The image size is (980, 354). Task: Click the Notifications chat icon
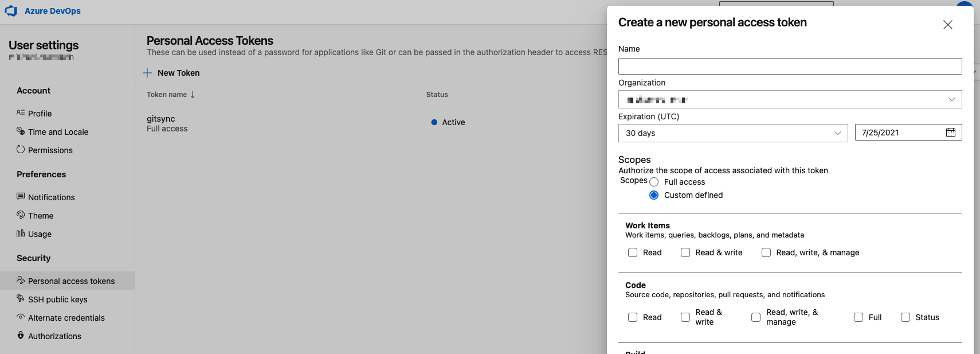click(21, 197)
